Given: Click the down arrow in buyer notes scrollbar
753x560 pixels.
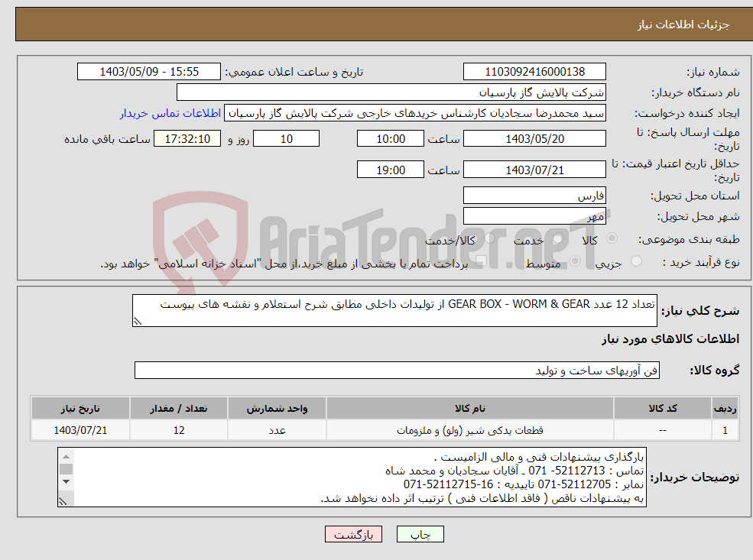Looking at the screenshot, I should 67,481.
